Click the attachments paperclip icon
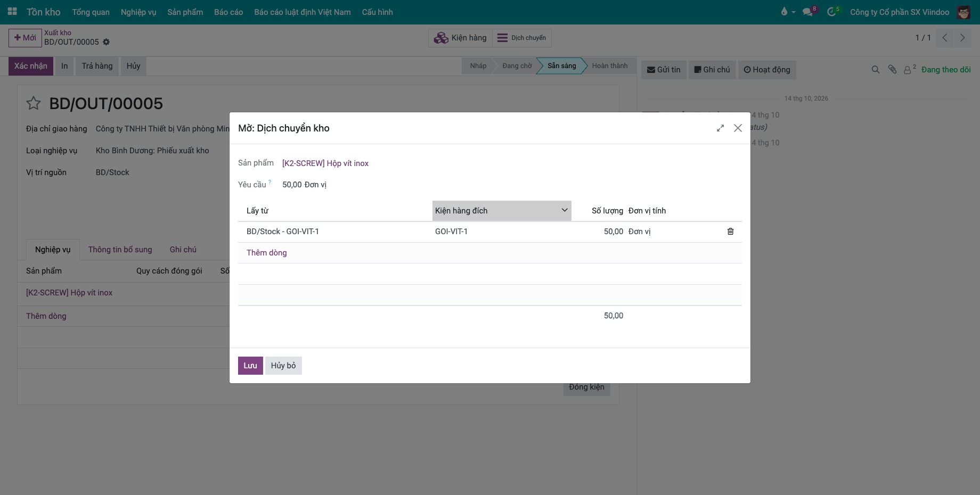This screenshot has height=495, width=980. coord(892,70)
